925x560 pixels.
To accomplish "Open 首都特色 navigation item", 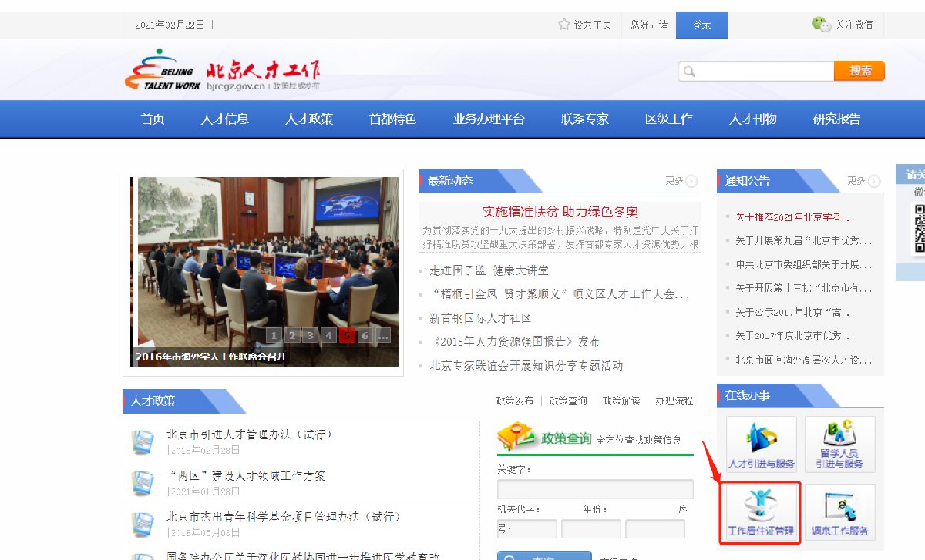I will (x=393, y=119).
